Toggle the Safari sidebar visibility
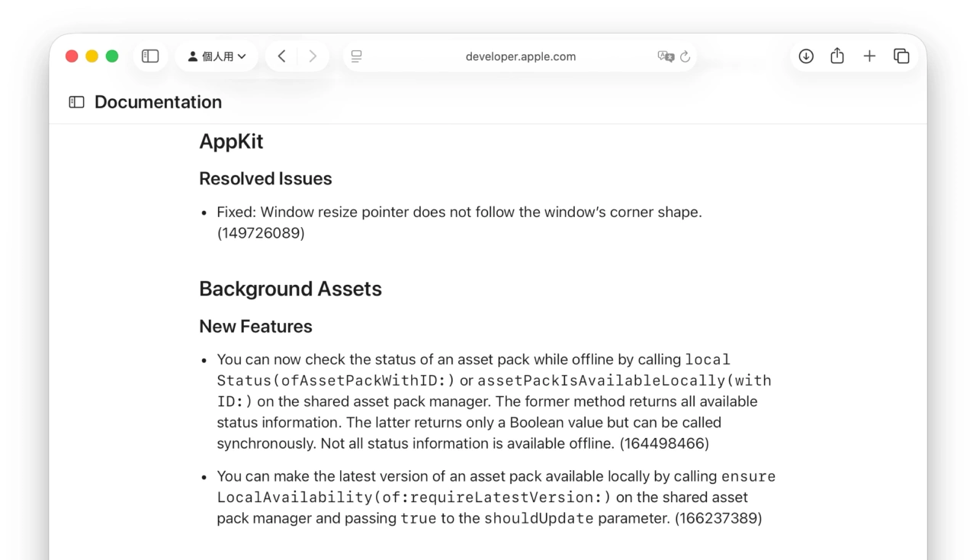The image size is (976, 560). 150,56
